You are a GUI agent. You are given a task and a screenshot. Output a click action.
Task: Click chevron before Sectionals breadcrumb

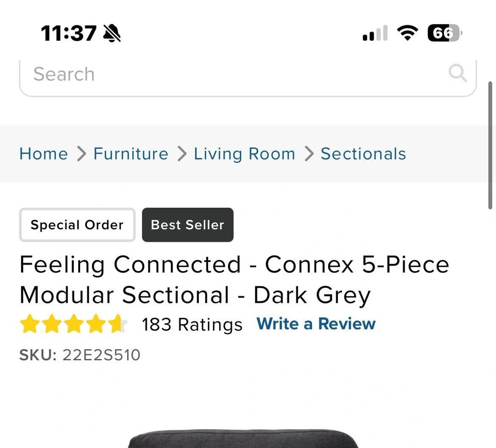click(309, 154)
